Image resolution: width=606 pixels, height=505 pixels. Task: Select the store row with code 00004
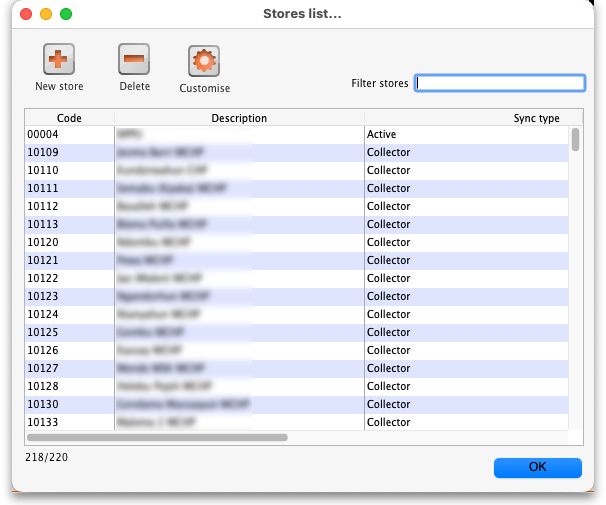(x=68, y=134)
